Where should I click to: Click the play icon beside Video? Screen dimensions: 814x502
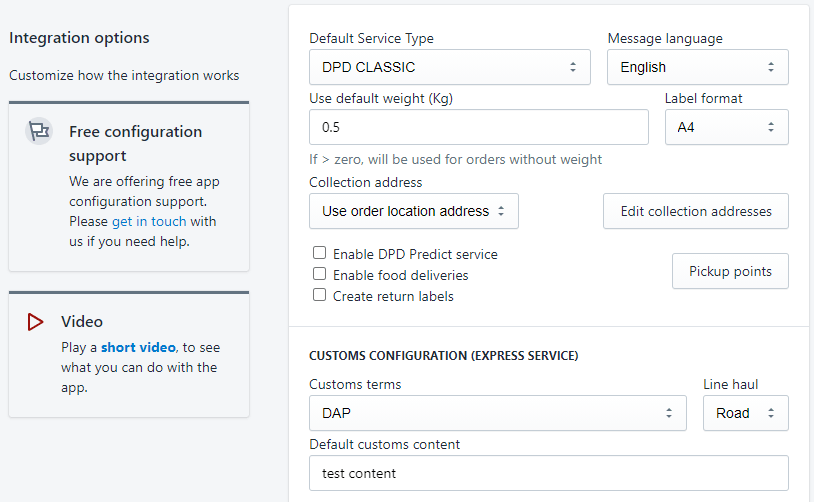pos(36,321)
